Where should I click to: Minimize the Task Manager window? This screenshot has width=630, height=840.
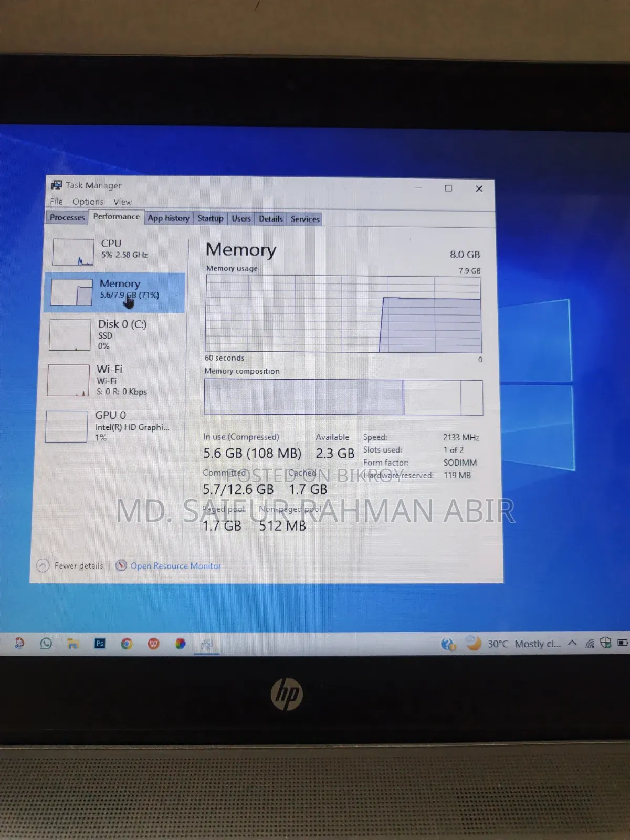click(x=418, y=188)
